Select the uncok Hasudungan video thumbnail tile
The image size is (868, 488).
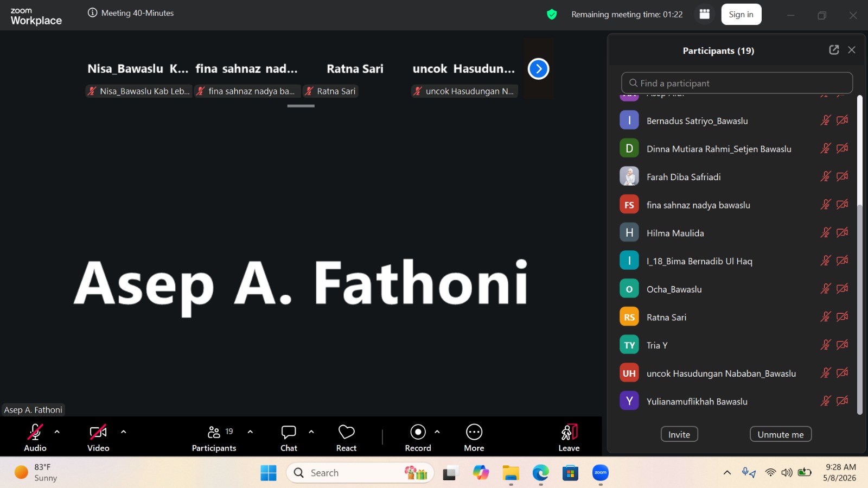point(464,69)
